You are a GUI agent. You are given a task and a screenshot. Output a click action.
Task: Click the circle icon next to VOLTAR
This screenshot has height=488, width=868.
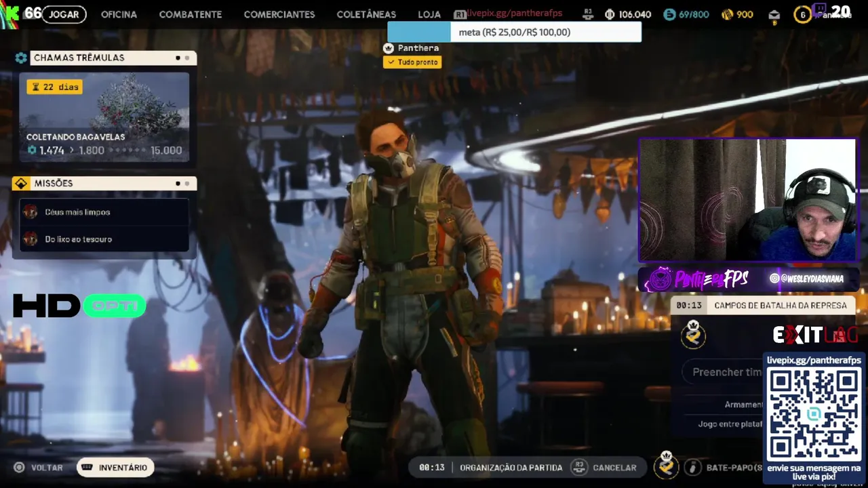click(19, 468)
